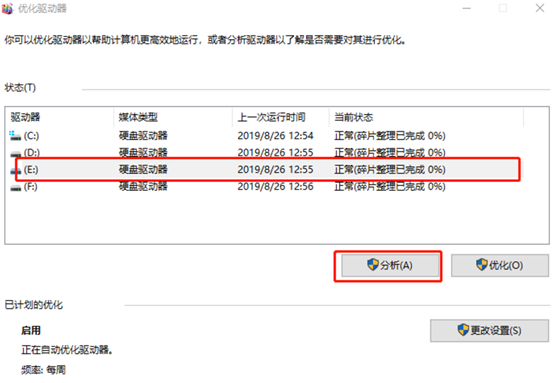Minimize the 优化驱动器 window
The width and height of the screenshot is (554, 383).
(467, 8)
